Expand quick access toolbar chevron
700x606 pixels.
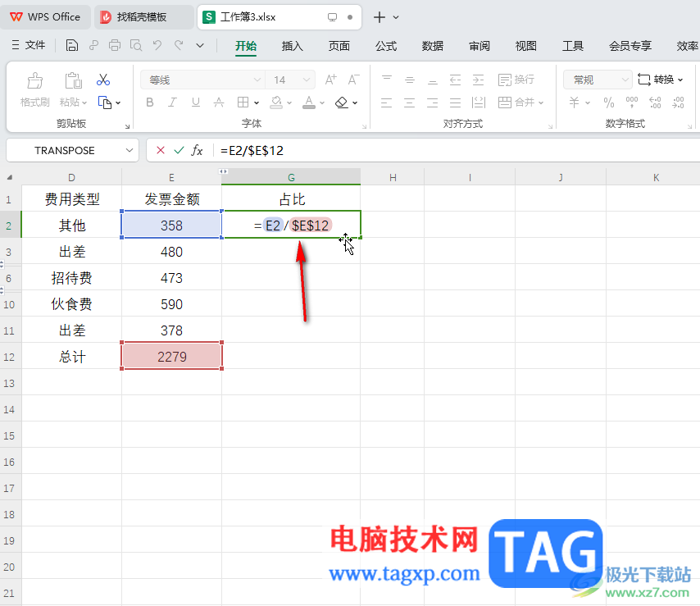pyautogui.click(x=200, y=45)
